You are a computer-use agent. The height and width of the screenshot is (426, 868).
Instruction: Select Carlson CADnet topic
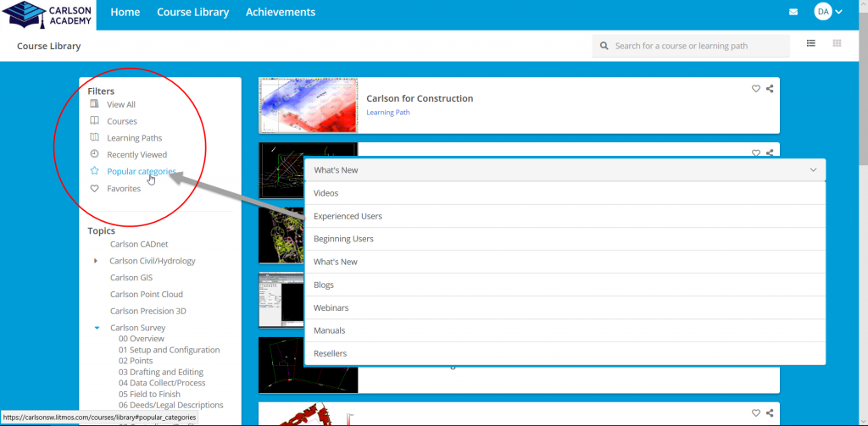coord(139,244)
